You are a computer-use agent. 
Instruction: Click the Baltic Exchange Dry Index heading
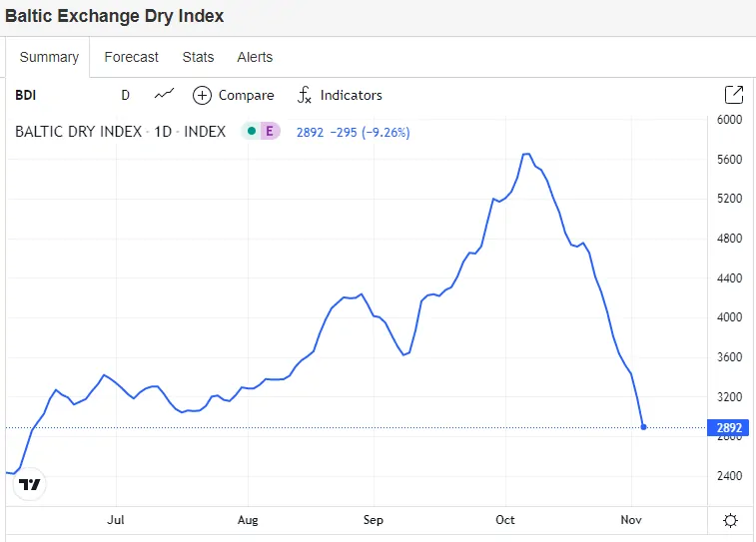[114, 16]
